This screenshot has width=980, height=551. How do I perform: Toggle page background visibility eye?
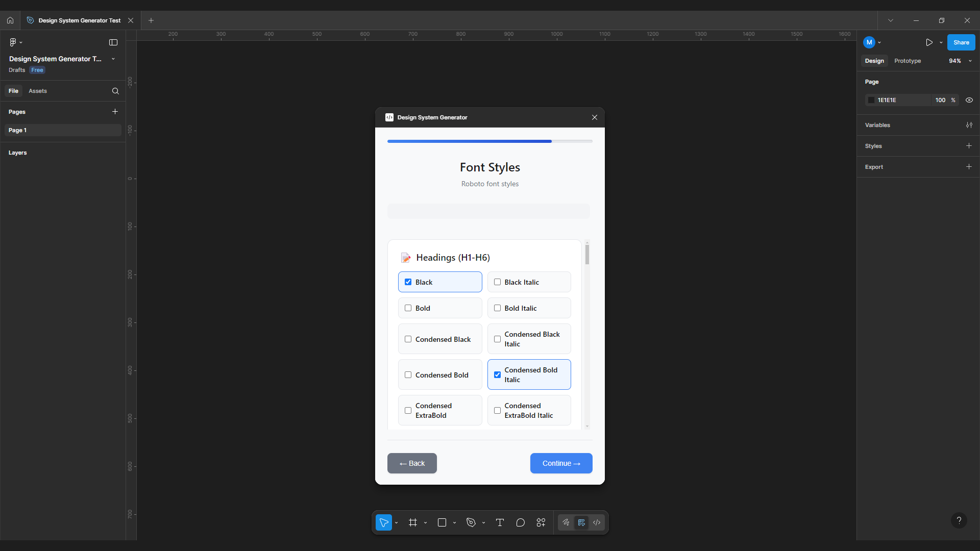[x=969, y=100]
